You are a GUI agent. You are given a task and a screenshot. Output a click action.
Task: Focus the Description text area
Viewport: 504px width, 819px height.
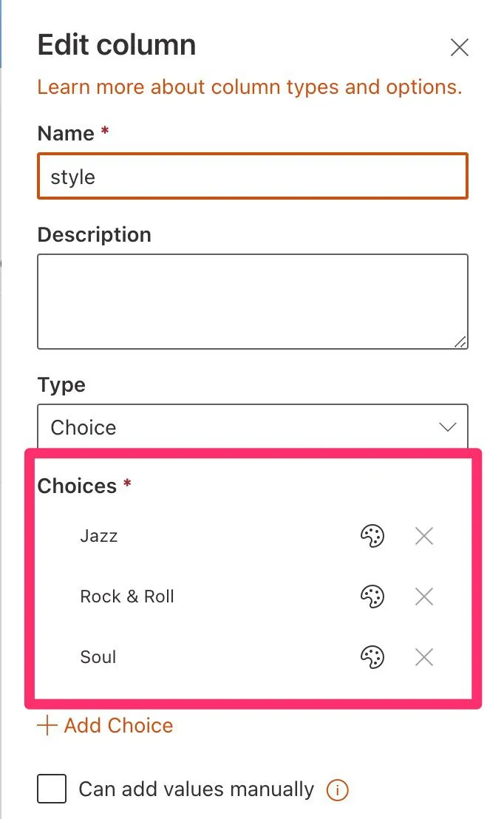[252, 301]
